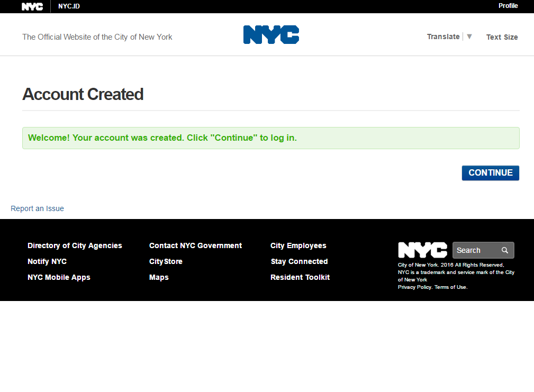534x392 pixels.
Task: Open the Translate menu
Action: click(x=443, y=37)
